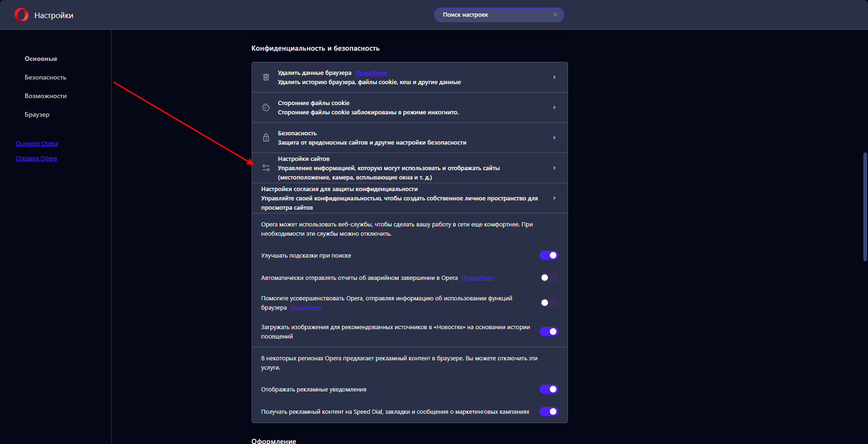Turn off Отображать рекламные уведомления switch
The height and width of the screenshot is (444, 868).
point(549,389)
